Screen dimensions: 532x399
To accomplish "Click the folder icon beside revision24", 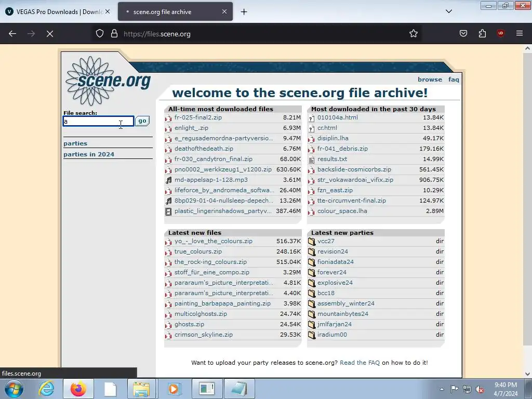I will point(312,252).
